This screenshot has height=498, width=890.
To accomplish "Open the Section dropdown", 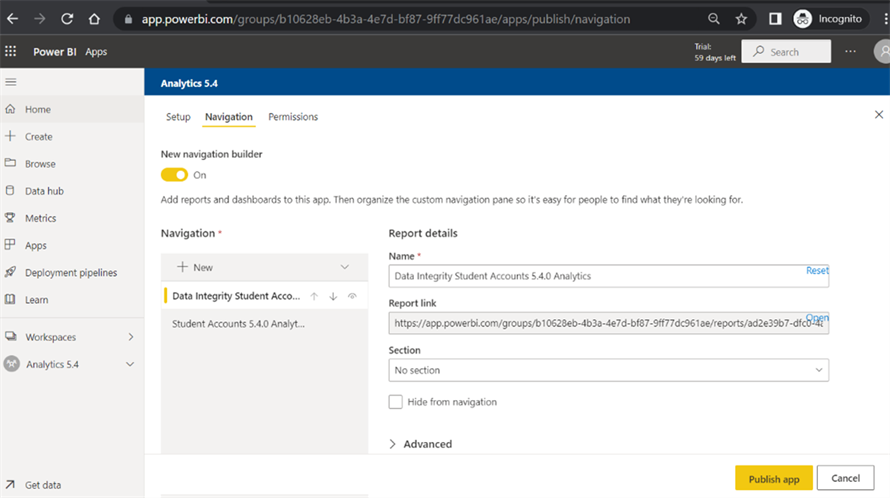I will click(x=608, y=370).
